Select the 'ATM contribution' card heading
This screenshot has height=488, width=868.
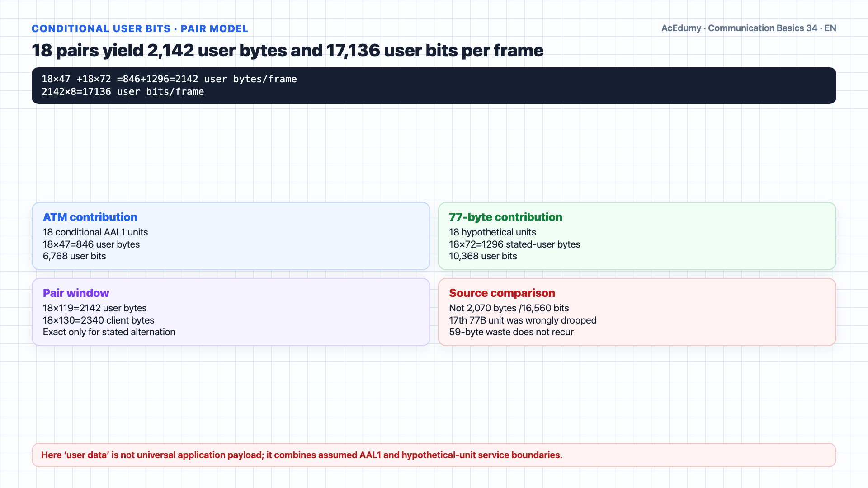(x=90, y=217)
